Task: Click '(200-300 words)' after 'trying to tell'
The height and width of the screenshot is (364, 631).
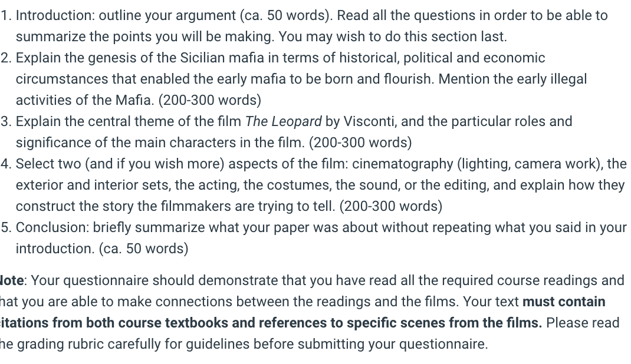Action: [391, 206]
